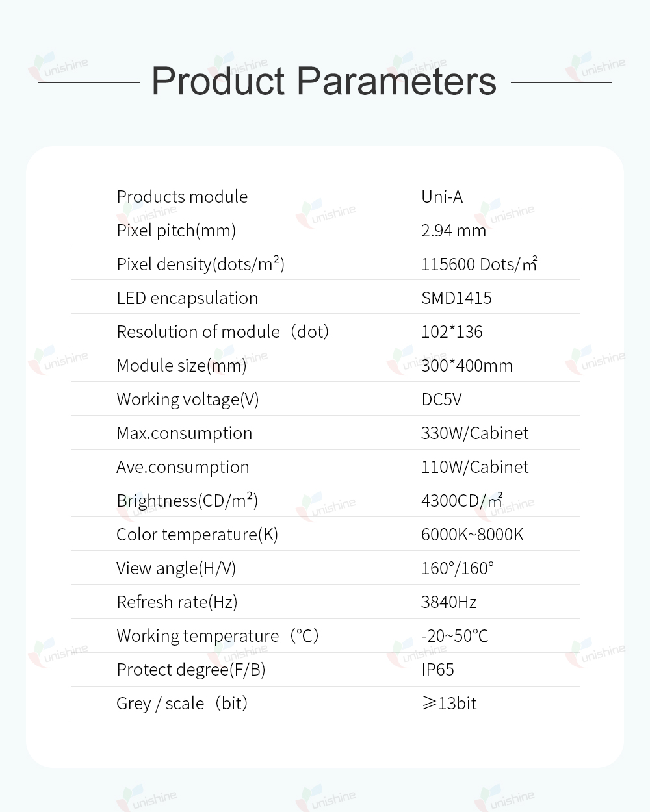Click the 102*136 resolution value
The width and height of the screenshot is (650, 812).
click(x=452, y=331)
